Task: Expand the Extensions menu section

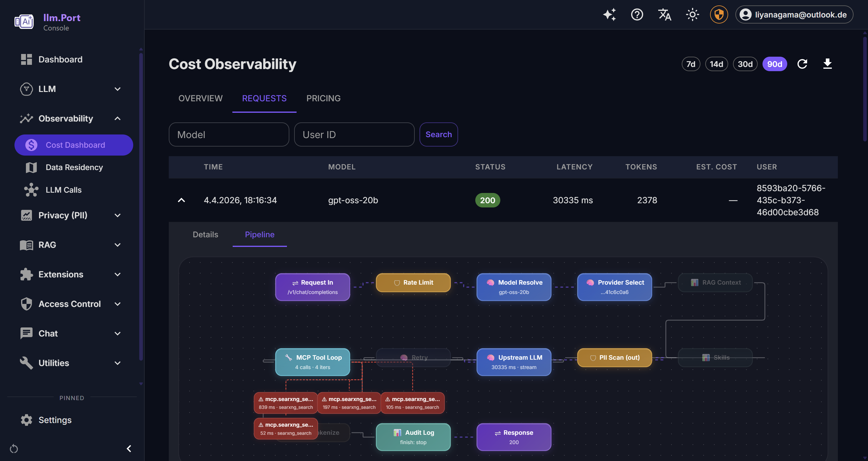Action: coord(118,274)
